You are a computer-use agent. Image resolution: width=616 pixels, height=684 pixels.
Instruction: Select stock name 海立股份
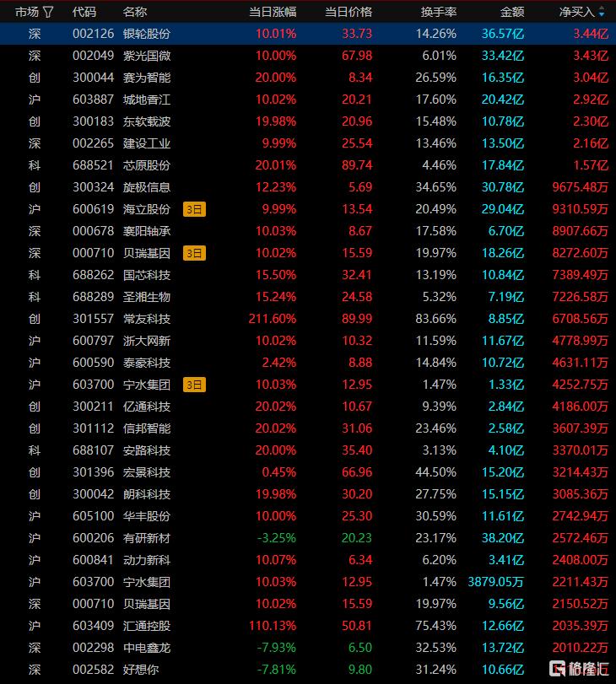pyautogui.click(x=147, y=209)
